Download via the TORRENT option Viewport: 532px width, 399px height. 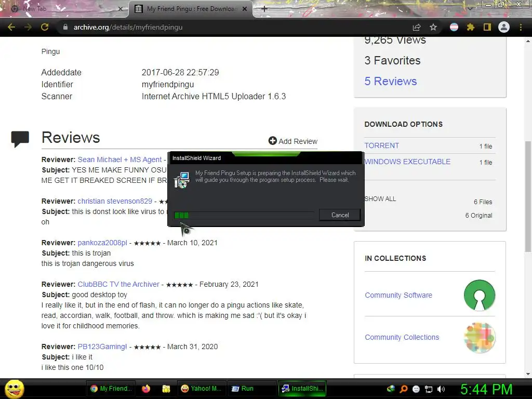click(x=382, y=145)
